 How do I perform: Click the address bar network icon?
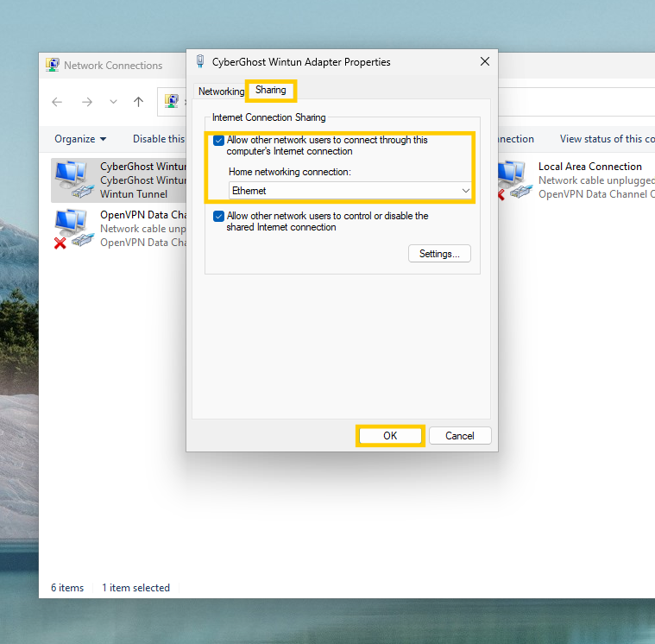tap(171, 102)
